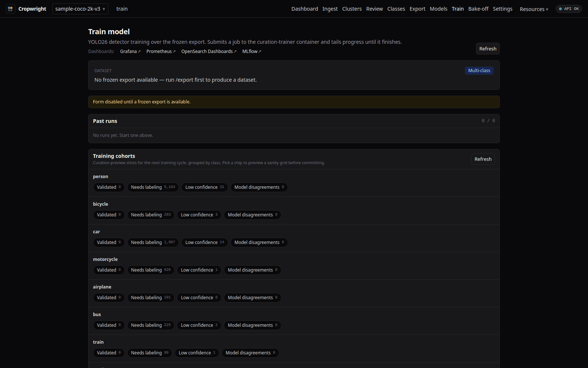Open the Review section
This screenshot has width=588, height=368.
(x=374, y=9)
